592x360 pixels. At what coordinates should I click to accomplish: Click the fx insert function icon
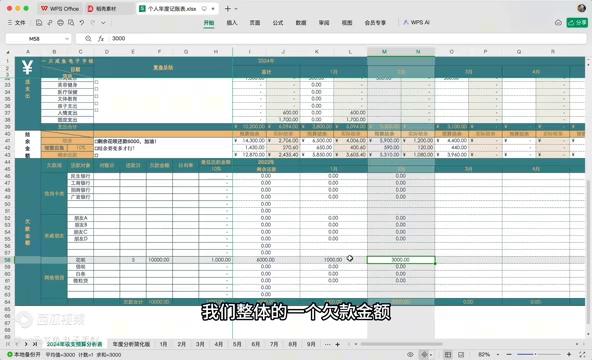[101, 38]
